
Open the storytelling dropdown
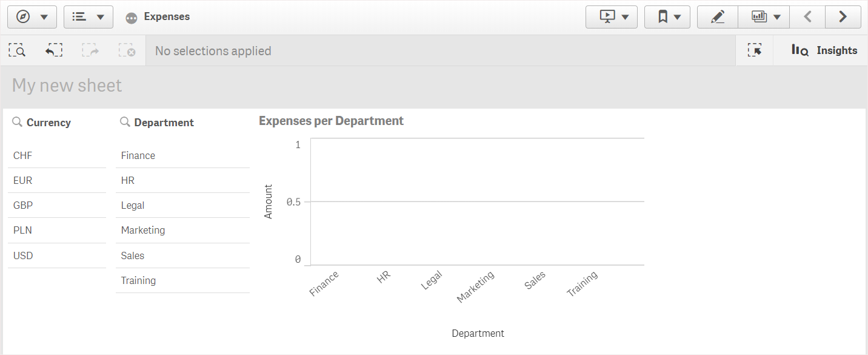point(611,16)
